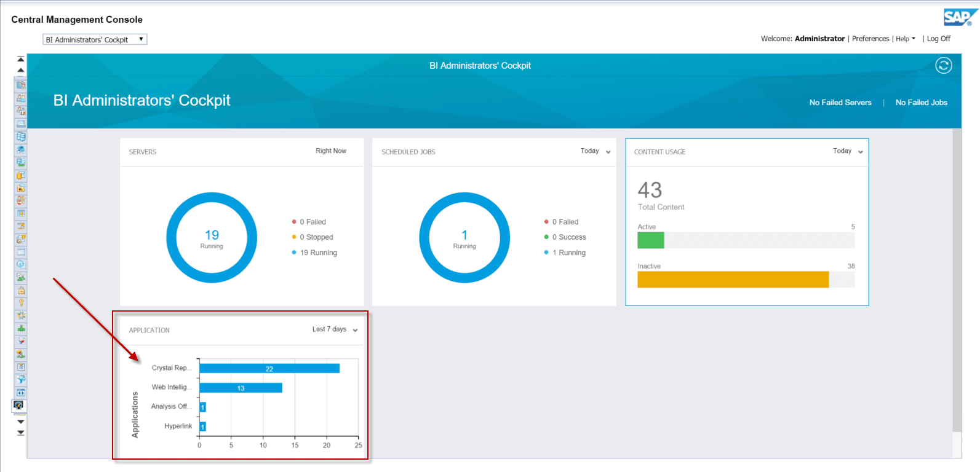This screenshot has width=980, height=472.
Task: Click the Central Management Console title
Action: [77, 20]
